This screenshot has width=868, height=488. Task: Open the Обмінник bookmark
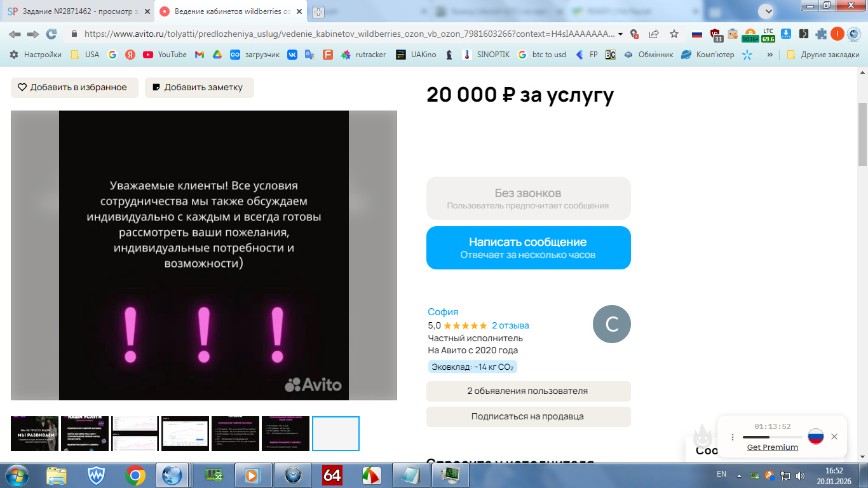coord(648,55)
